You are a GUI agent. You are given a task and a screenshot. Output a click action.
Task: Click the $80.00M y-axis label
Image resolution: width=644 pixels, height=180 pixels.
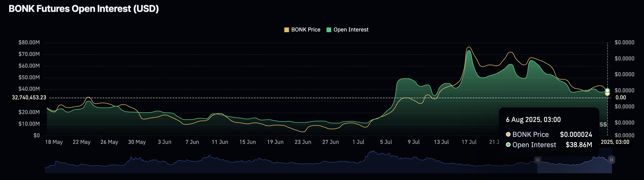click(x=29, y=43)
